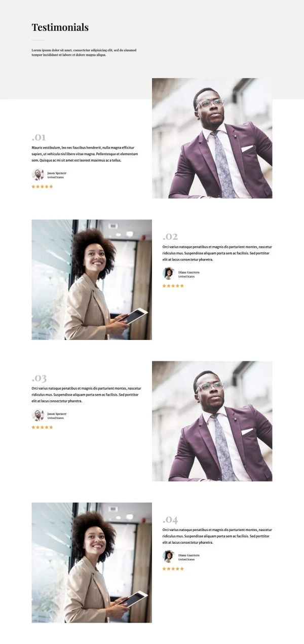Click the Lorem ipsum intro paragraph under Testimonials
304x644 pixels.
click(x=84, y=52)
